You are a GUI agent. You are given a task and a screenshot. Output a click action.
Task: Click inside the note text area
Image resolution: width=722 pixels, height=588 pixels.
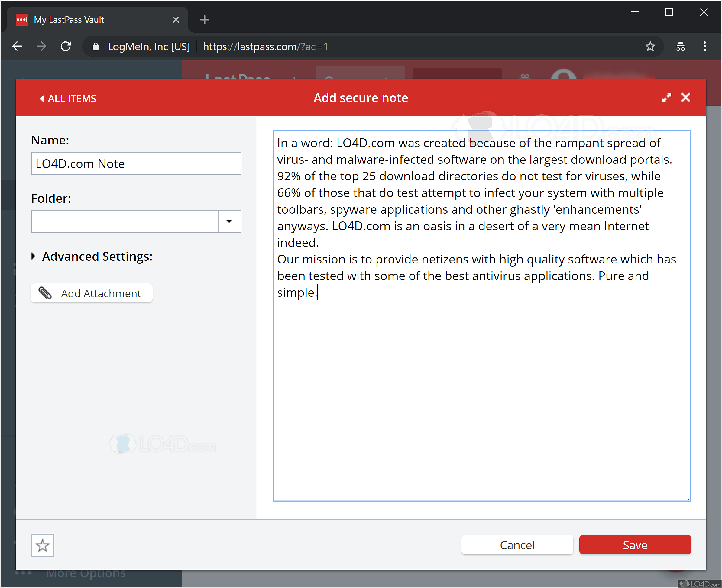pos(481,389)
